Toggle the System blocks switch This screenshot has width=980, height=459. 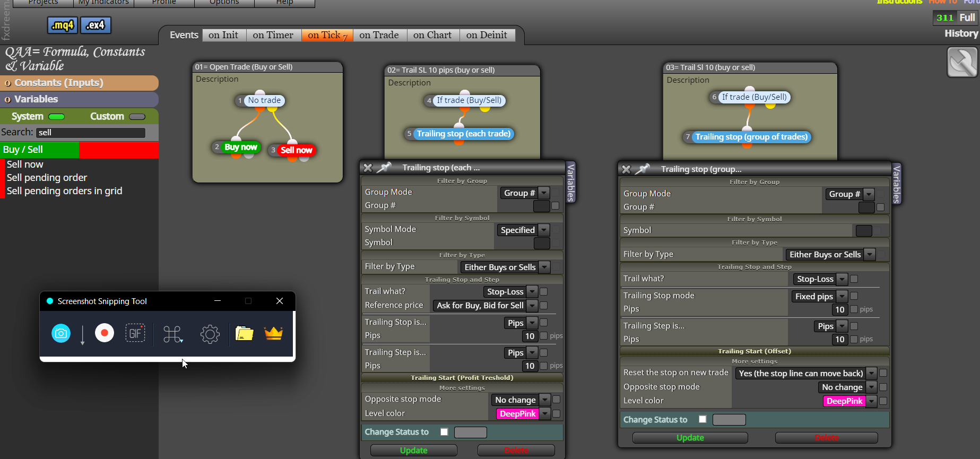[56, 117]
